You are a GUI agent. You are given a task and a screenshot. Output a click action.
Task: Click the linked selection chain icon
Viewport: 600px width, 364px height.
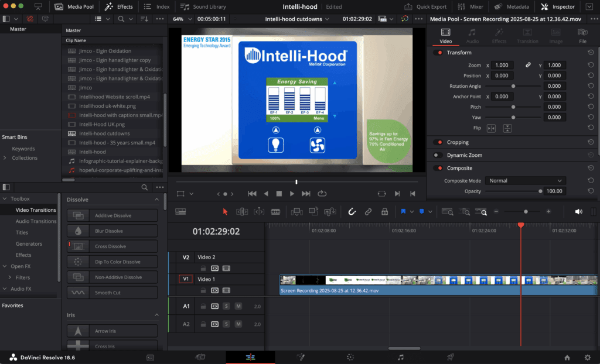[368, 212]
